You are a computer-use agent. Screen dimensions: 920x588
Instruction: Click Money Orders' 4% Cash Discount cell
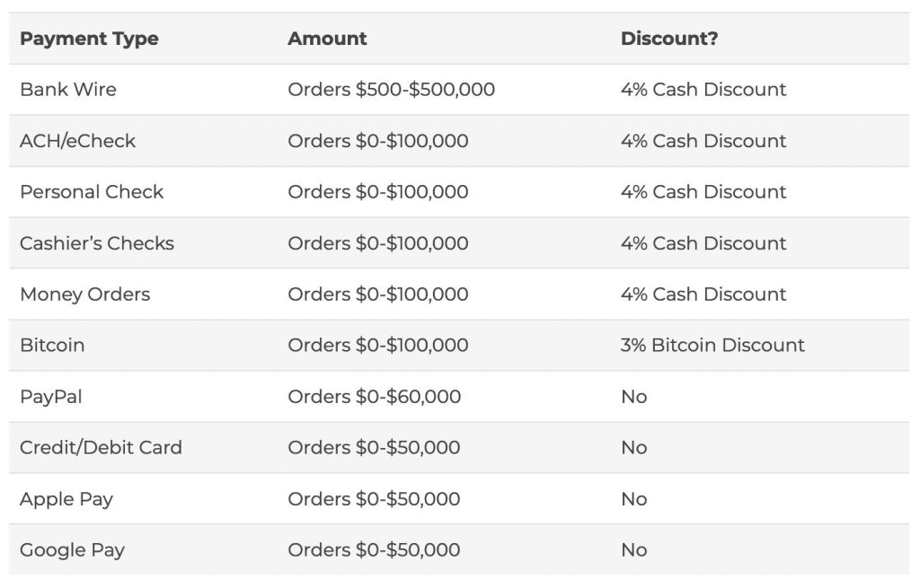(x=703, y=294)
